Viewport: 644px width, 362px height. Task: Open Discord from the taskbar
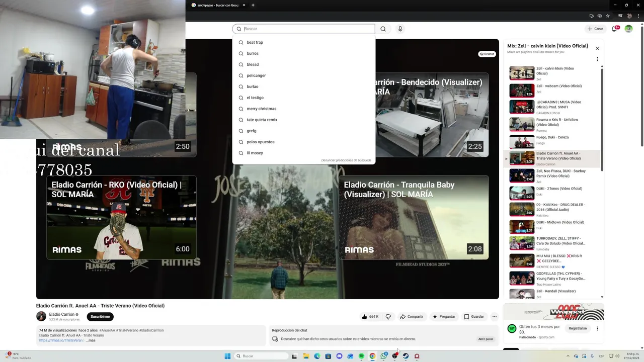coord(339,356)
